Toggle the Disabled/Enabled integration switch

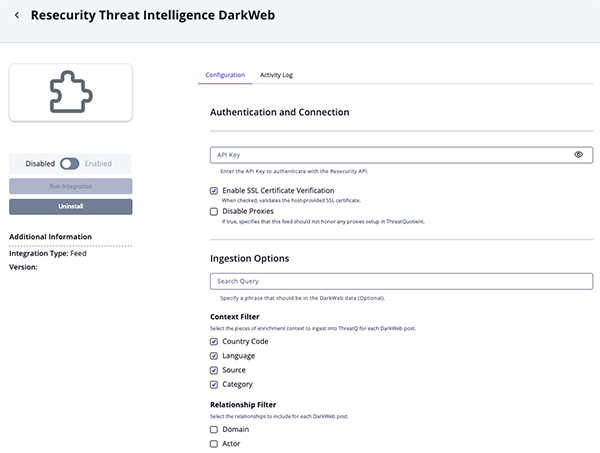70,163
